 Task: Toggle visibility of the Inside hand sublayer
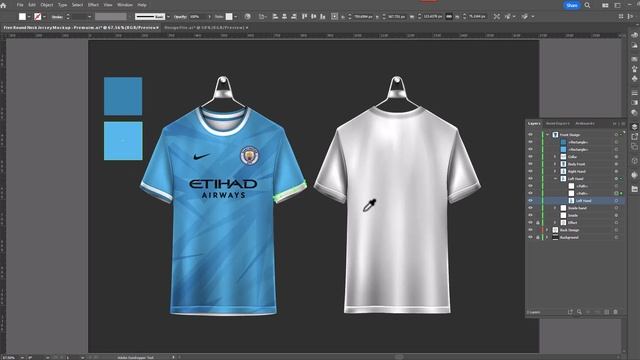[530, 208]
